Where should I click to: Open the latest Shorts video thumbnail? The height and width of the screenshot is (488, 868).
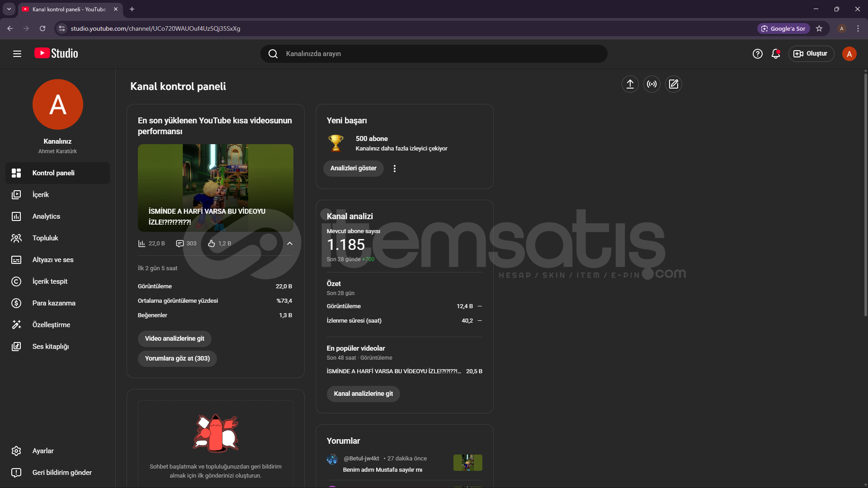coord(215,188)
